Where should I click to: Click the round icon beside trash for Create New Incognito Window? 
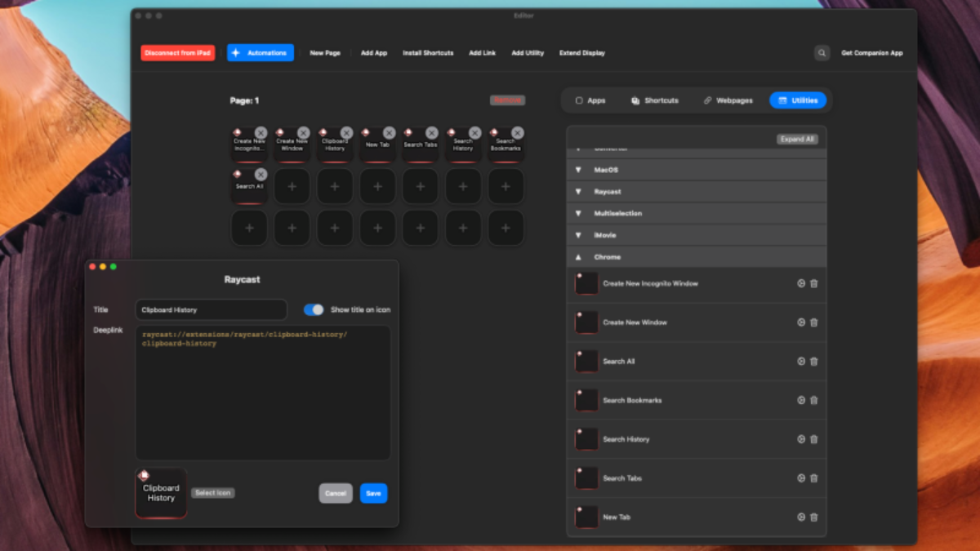[801, 283]
